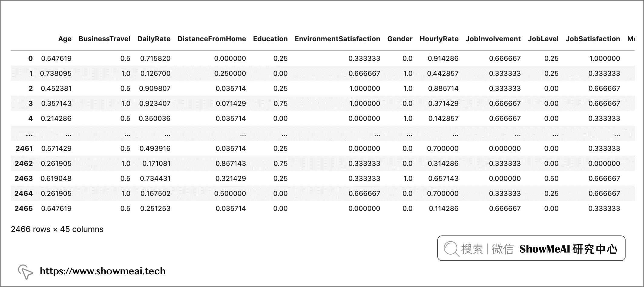The width and height of the screenshot is (644, 287).
Task: Click DailyRate value 0.171081
Action: click(156, 163)
